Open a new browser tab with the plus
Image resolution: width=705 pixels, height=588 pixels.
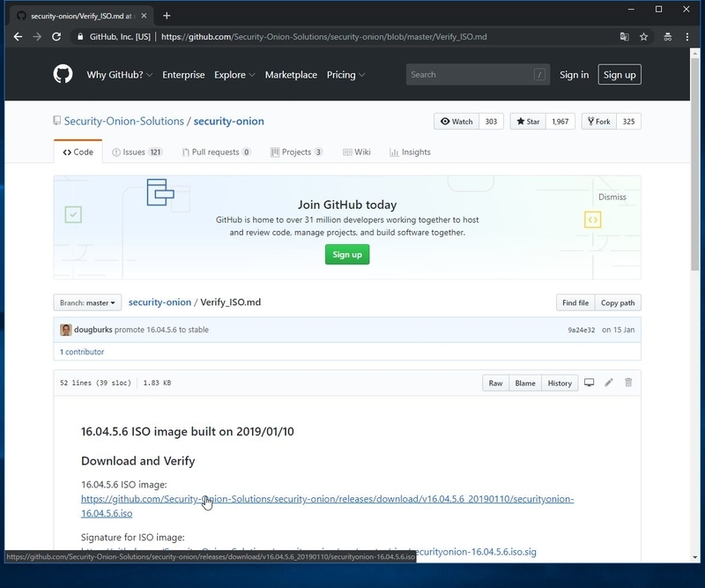click(x=167, y=16)
